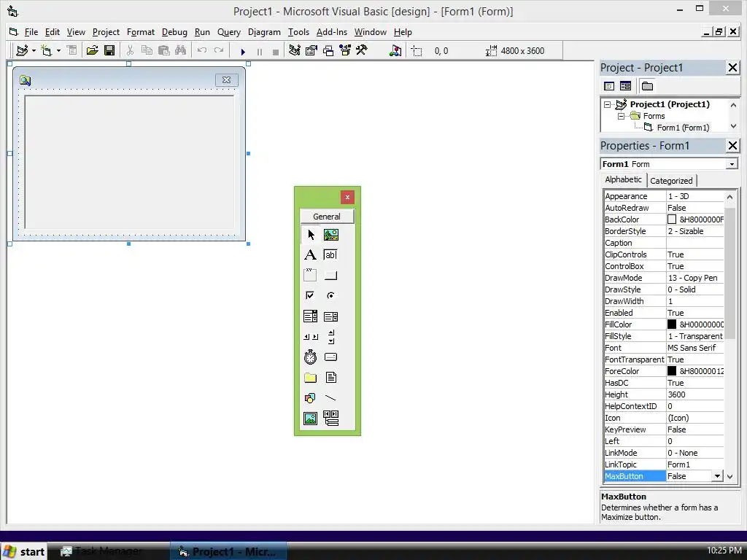Click the Add Form toolbar icon
The width and height of the screenshot is (747, 560).
(46, 50)
